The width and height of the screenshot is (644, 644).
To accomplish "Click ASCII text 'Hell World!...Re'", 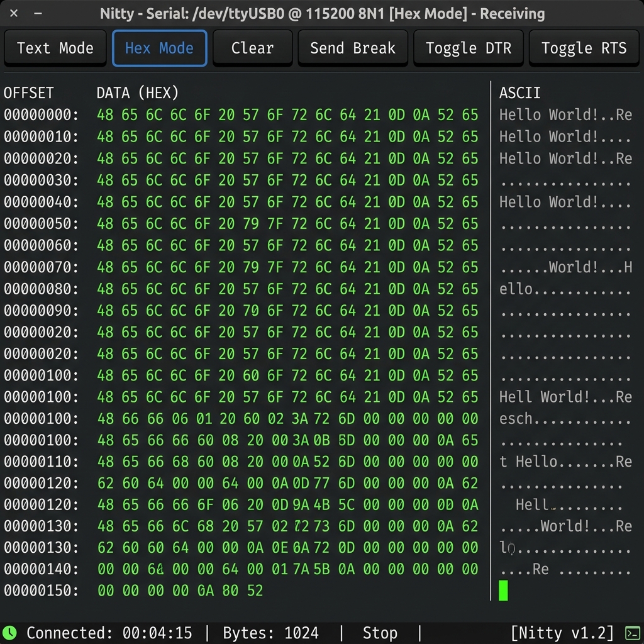I will [x=565, y=397].
